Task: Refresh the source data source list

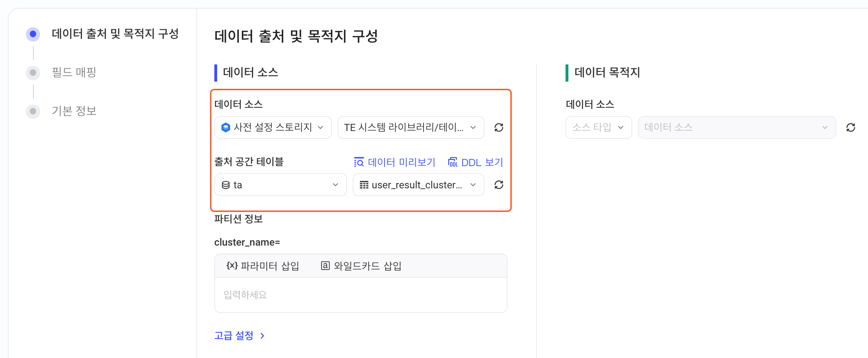Action: [x=499, y=127]
